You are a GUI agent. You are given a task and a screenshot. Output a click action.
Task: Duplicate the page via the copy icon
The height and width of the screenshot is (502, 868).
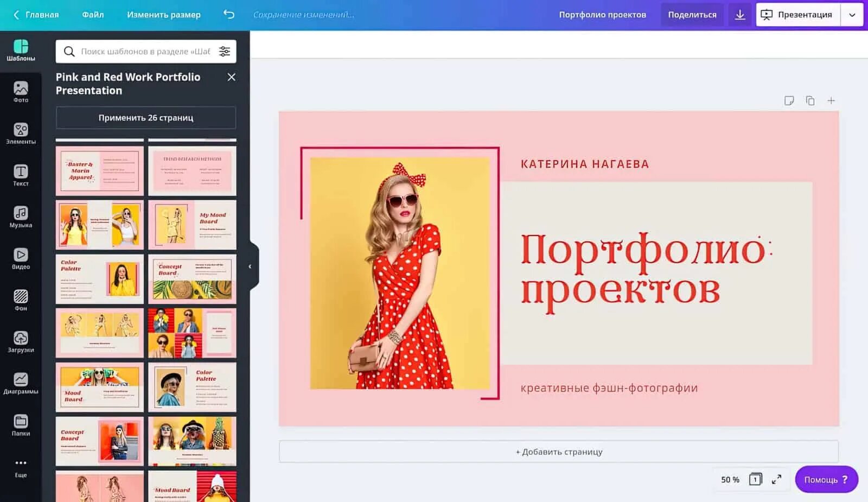[x=810, y=100]
